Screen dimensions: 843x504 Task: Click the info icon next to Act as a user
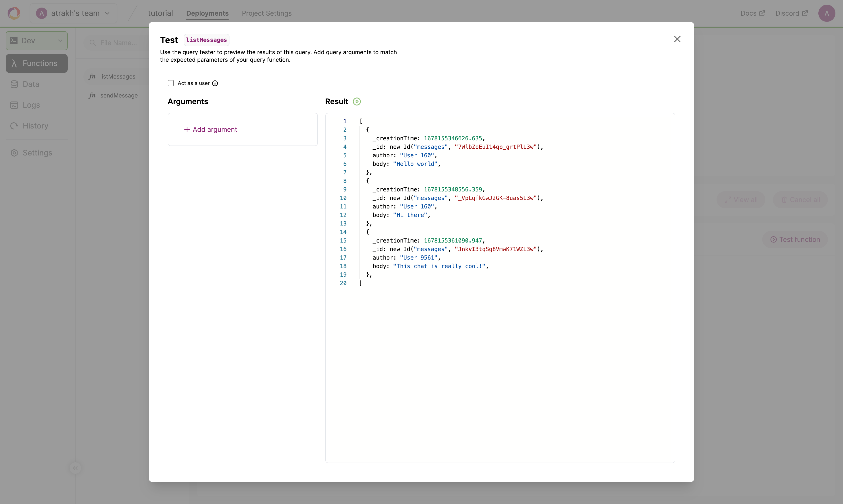(x=215, y=83)
